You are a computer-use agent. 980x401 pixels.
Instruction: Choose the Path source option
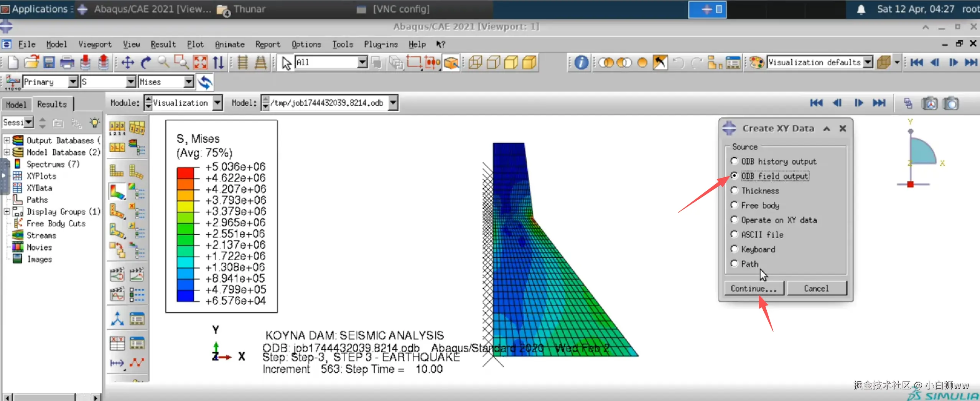click(x=734, y=264)
